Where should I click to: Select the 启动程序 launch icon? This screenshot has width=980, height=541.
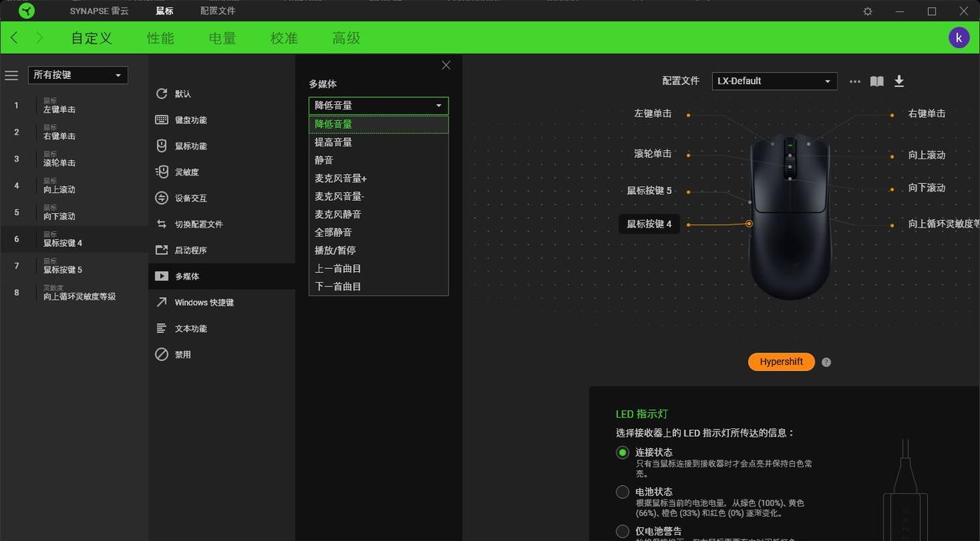pos(162,250)
